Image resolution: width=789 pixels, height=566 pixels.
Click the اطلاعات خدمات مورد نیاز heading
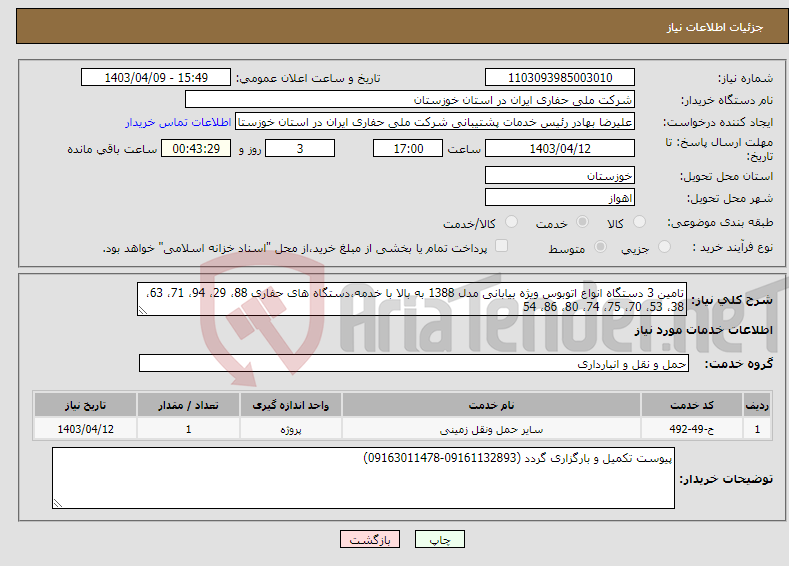[x=703, y=330]
